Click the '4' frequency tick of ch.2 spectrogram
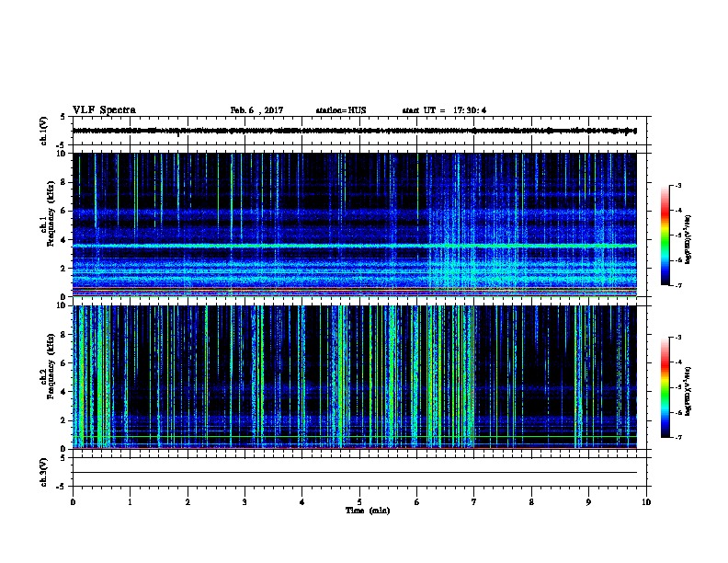The image size is (728, 563). click(64, 392)
